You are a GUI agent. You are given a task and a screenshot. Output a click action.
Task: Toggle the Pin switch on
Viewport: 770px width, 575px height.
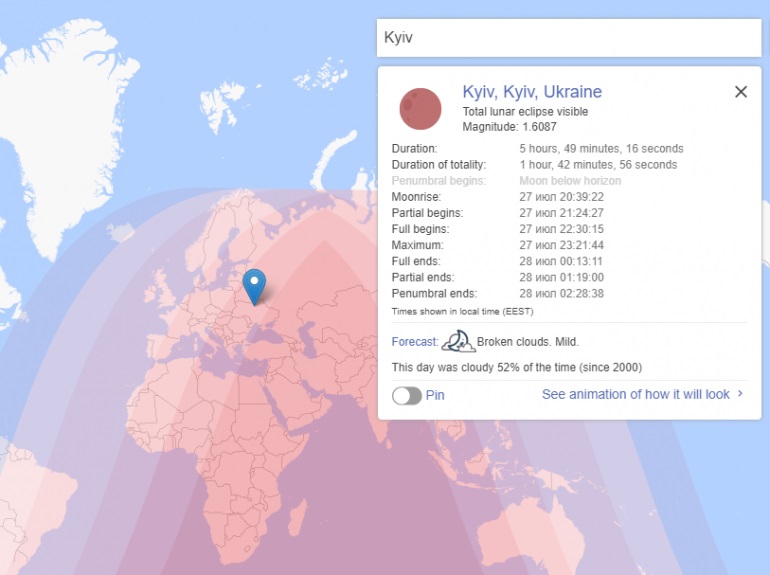click(x=407, y=395)
